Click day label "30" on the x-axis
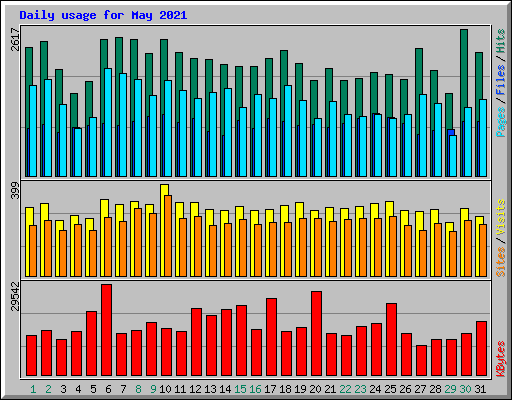 pos(465,389)
